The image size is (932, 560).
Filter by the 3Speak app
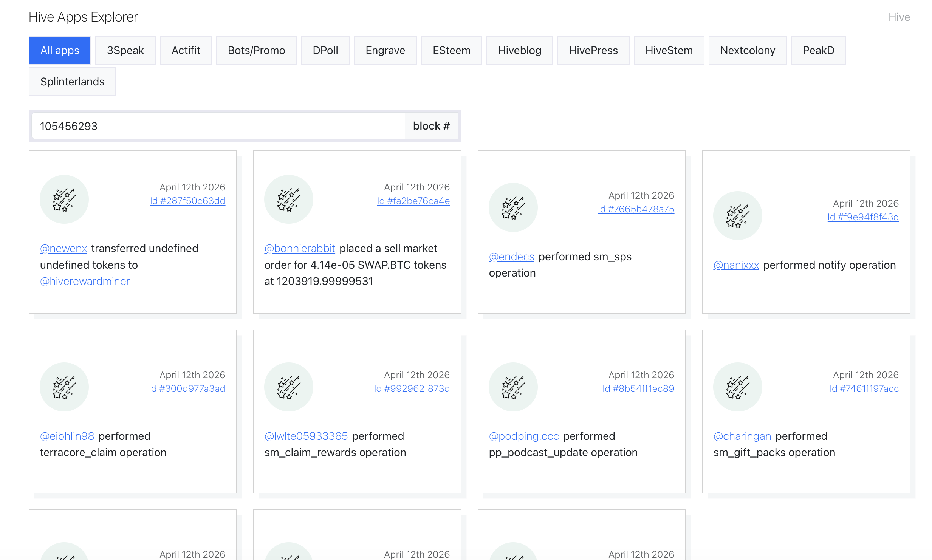point(125,50)
